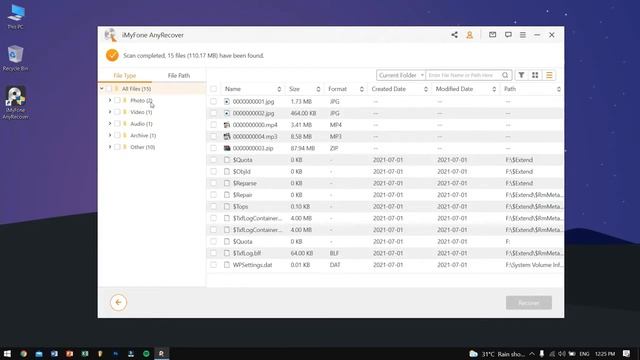Click the 0000000003.zip file icon
Viewport: 640px width, 360px height.
coord(227,148)
